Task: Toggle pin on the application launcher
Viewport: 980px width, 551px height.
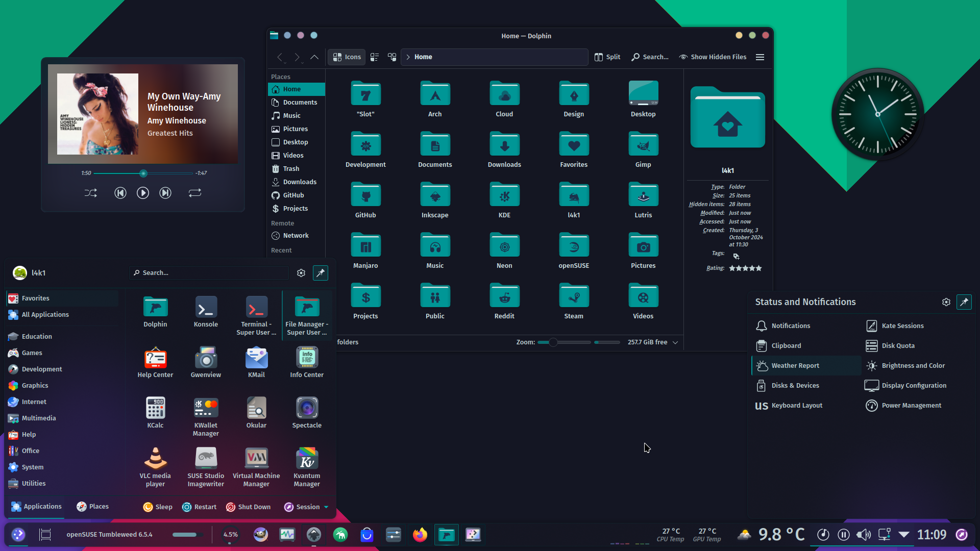Action: click(x=321, y=273)
